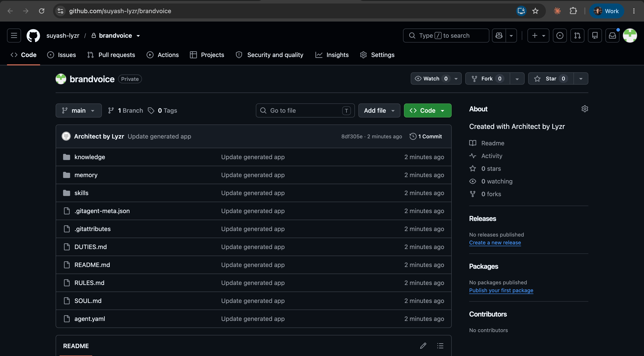Open your issues icon in header
Viewport: 644px width, 356px height.
(x=560, y=36)
